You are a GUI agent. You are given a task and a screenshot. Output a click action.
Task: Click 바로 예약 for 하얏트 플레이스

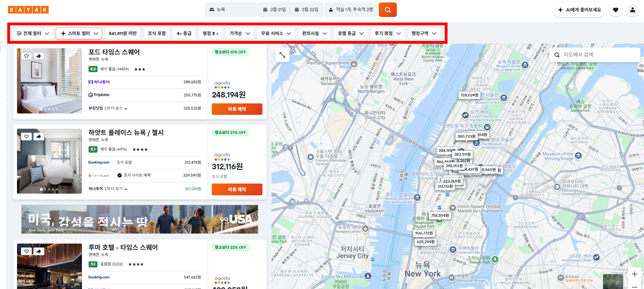[237, 189]
